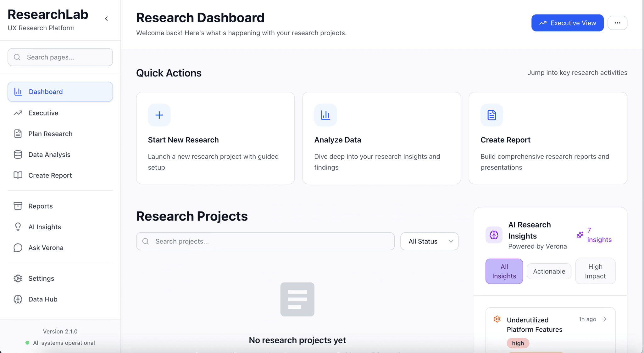Open the three-dot overflow menu
The width and height of the screenshot is (644, 353).
click(x=617, y=23)
